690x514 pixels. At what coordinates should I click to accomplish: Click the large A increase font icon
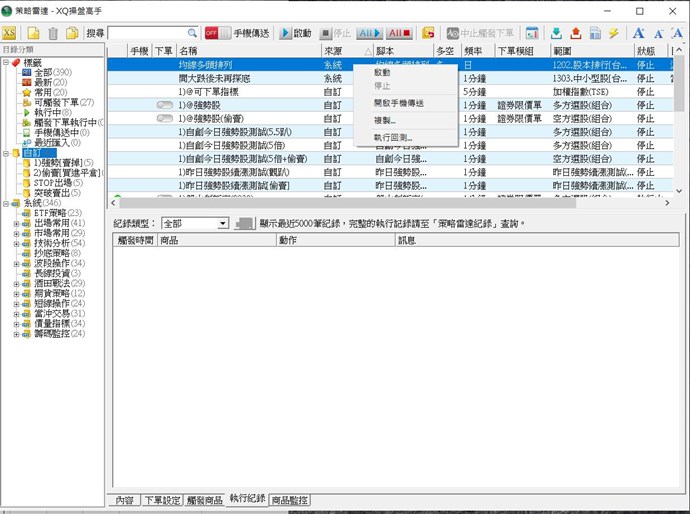(x=639, y=33)
